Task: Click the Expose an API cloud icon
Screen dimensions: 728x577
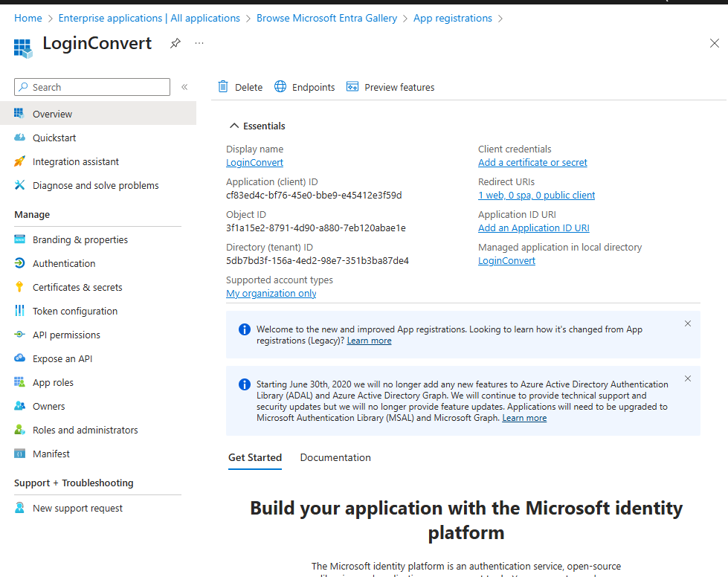Action: tap(19, 358)
